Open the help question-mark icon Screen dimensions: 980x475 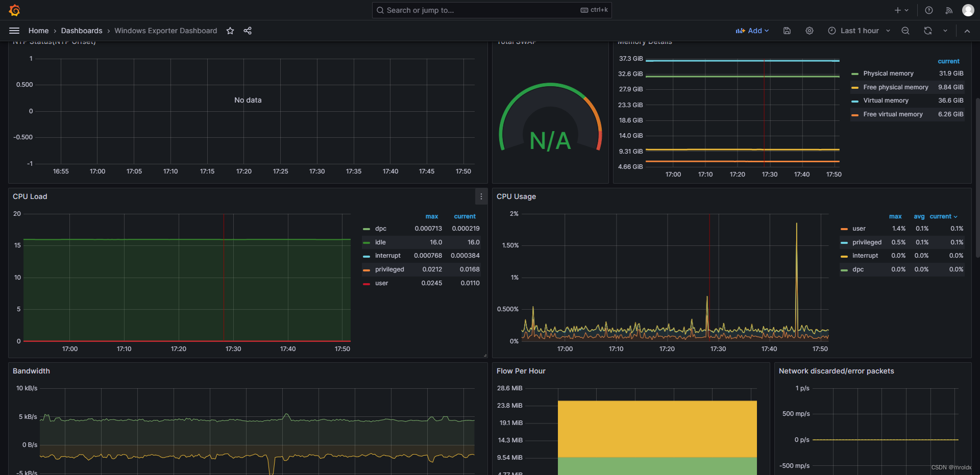[x=929, y=10]
